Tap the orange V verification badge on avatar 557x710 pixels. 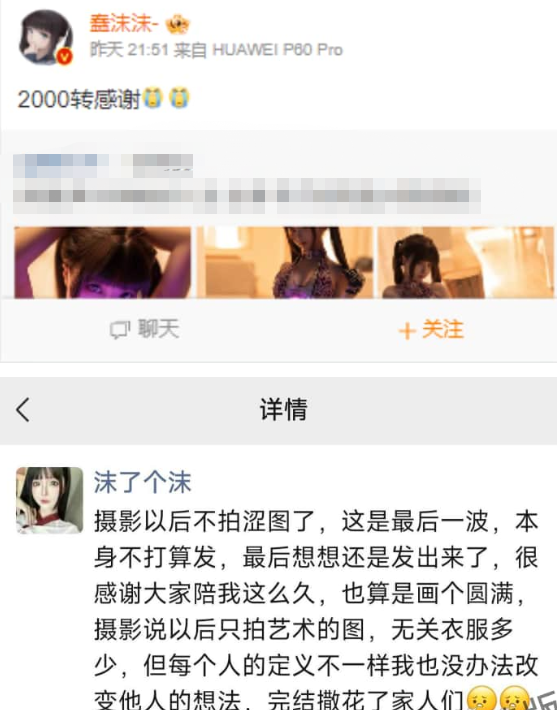click(x=64, y=57)
